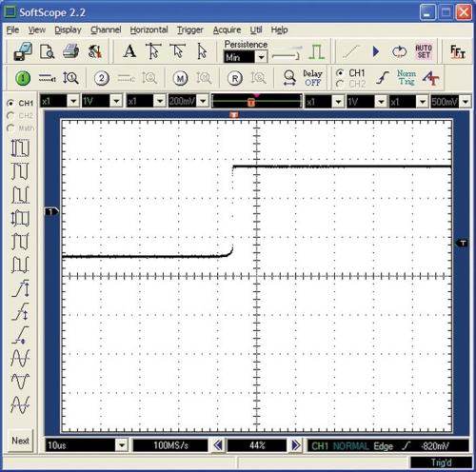Click the blue run arrow icon
This screenshot has width=476, height=472.
376,51
